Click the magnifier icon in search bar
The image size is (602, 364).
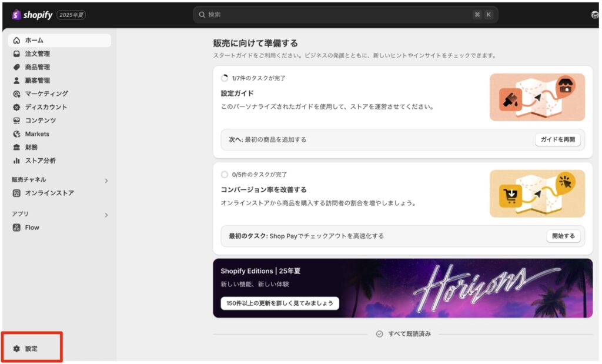coord(202,15)
